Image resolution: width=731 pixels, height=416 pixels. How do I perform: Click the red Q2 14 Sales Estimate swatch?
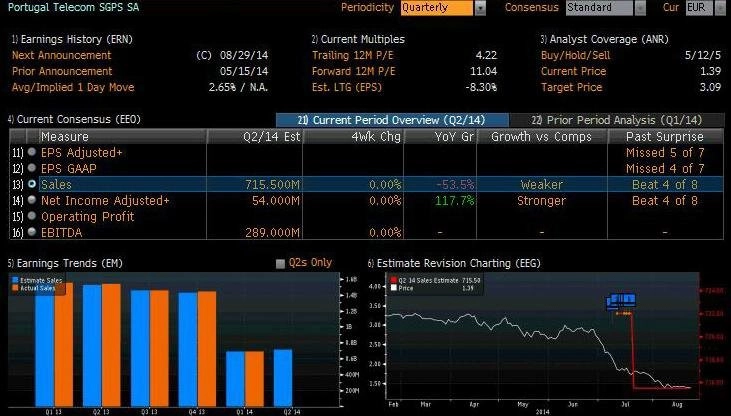[393, 281]
